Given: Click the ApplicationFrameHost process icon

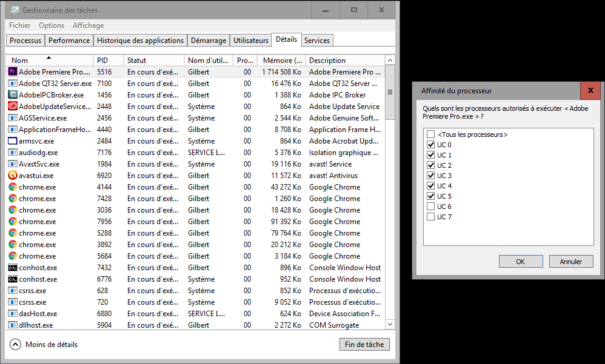Looking at the screenshot, I should click(13, 130).
